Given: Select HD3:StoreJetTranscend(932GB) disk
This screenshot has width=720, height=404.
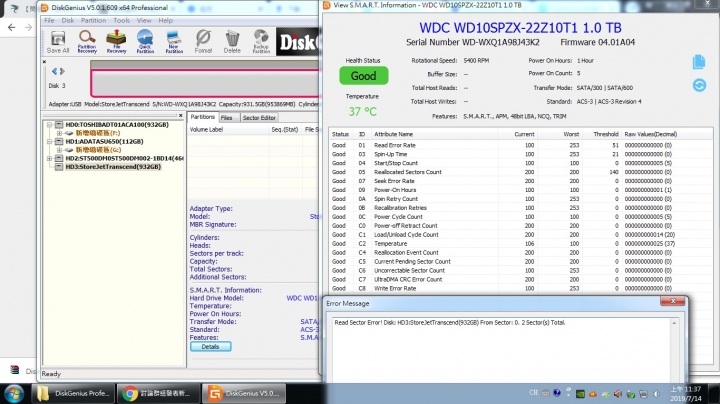Looking at the screenshot, I should click(113, 167).
